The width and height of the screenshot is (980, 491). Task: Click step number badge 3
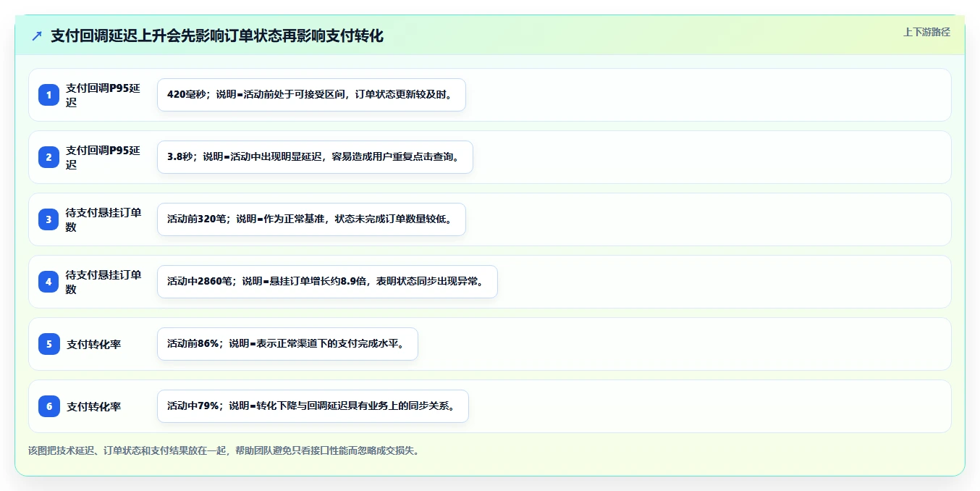pyautogui.click(x=48, y=219)
